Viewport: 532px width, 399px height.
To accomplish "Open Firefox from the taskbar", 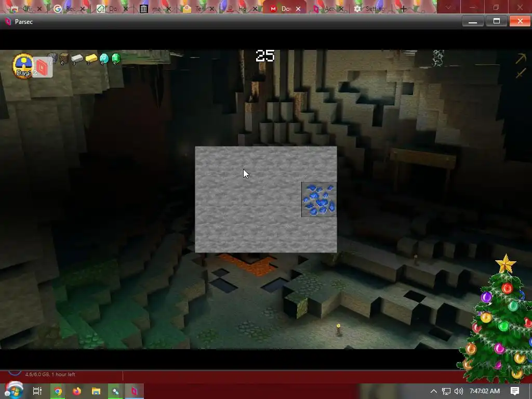I will coord(77,391).
